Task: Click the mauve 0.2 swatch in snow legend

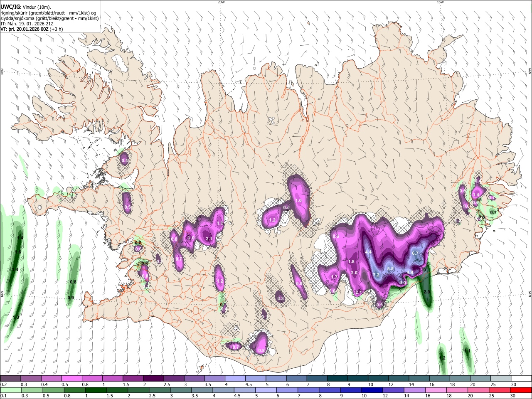Action: click(10, 379)
